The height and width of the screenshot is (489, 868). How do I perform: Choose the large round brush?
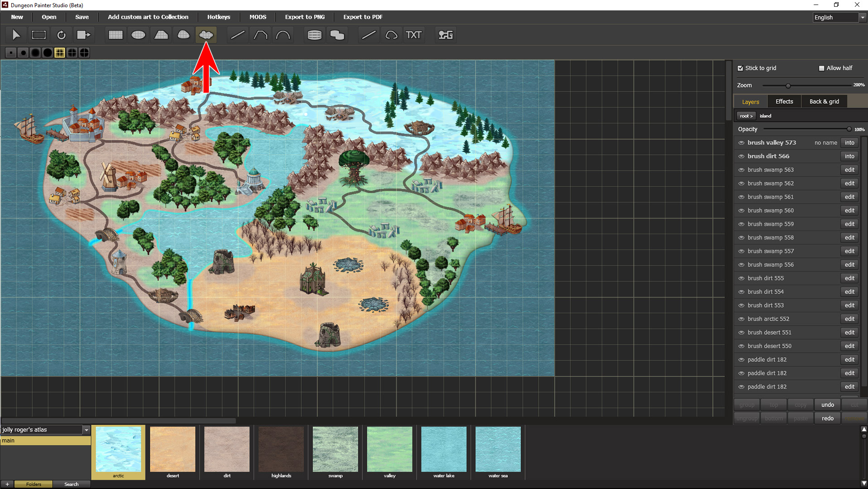(x=48, y=53)
